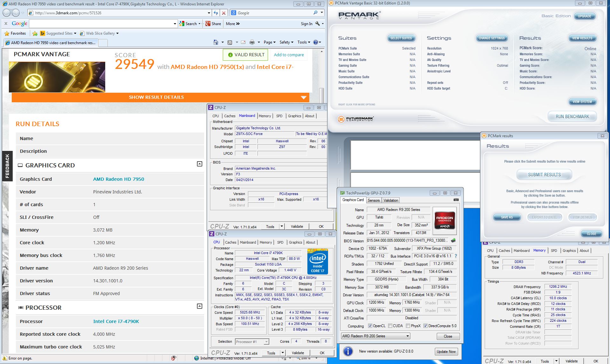Click the IE Print icon
Image resolution: width=610 pixels, height=364 pixels.
(x=252, y=42)
